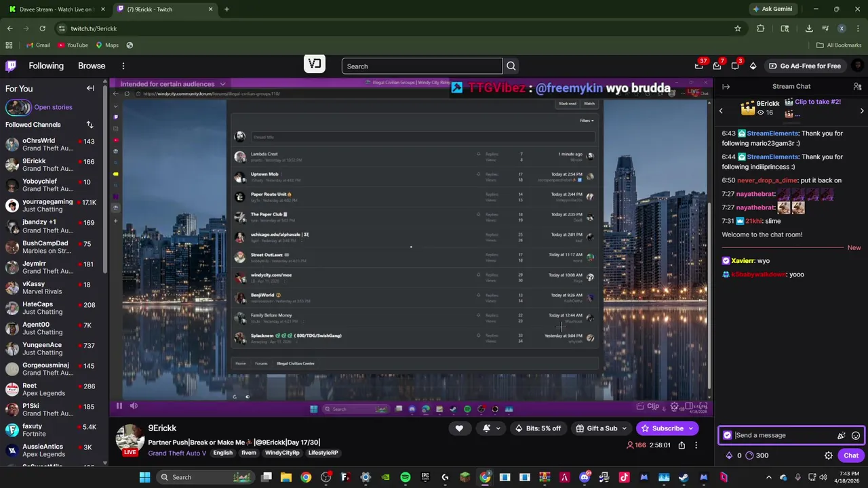The height and width of the screenshot is (488, 868).
Task: Open a new browser tab
Action: 226,9
